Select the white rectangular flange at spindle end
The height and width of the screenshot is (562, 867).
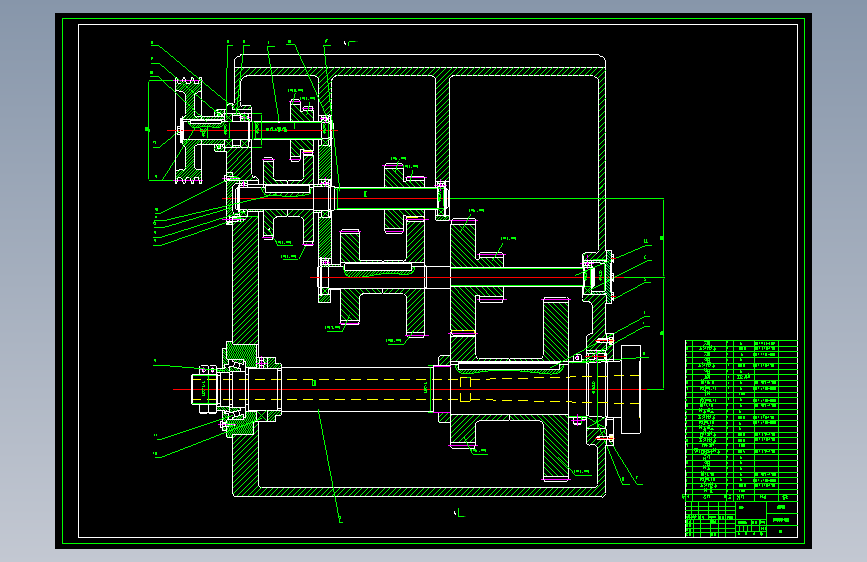631,389
